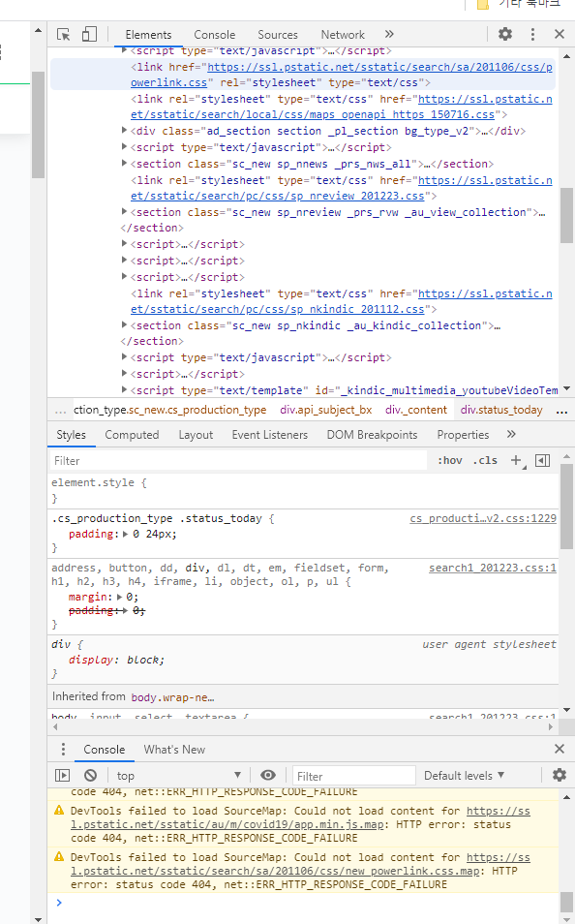Viewport: 575px width, 924px height.
Task: Select div._content breadcrumb
Action: pyautogui.click(x=416, y=410)
